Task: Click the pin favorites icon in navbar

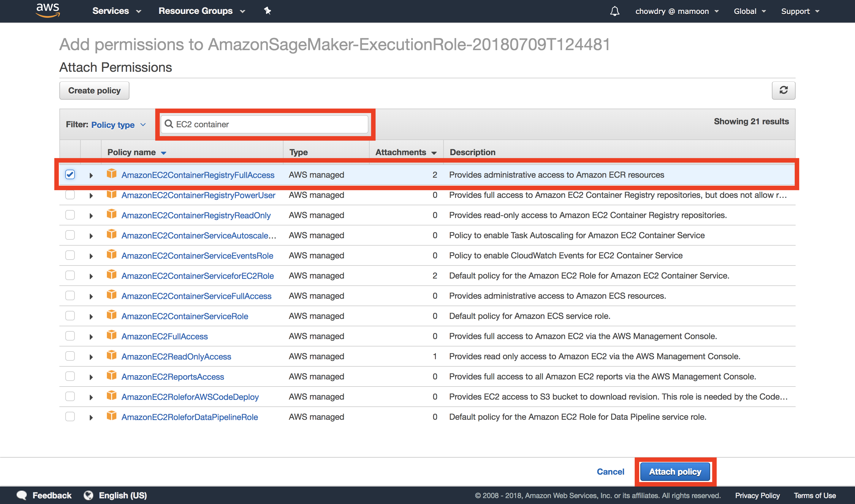Action: click(267, 11)
